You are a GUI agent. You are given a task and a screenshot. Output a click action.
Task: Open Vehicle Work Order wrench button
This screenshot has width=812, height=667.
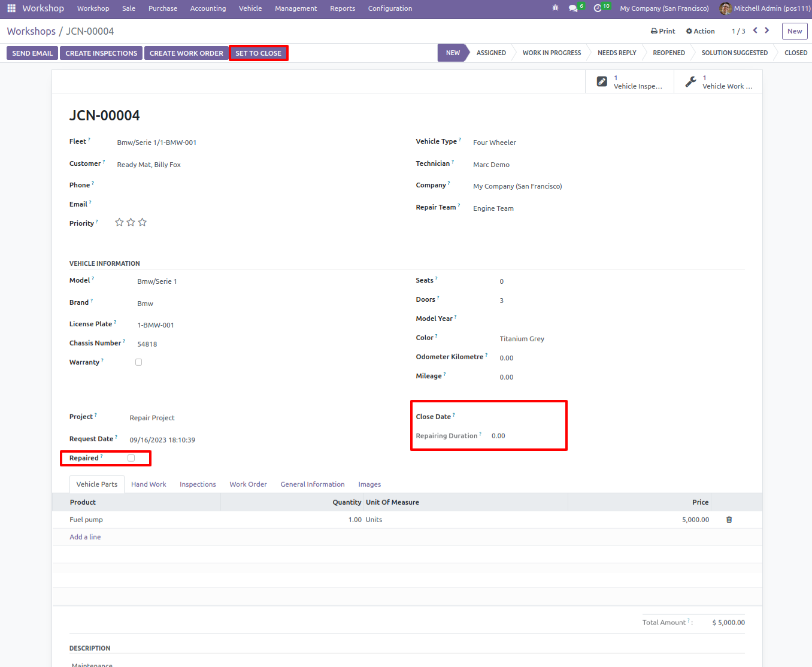(x=718, y=81)
